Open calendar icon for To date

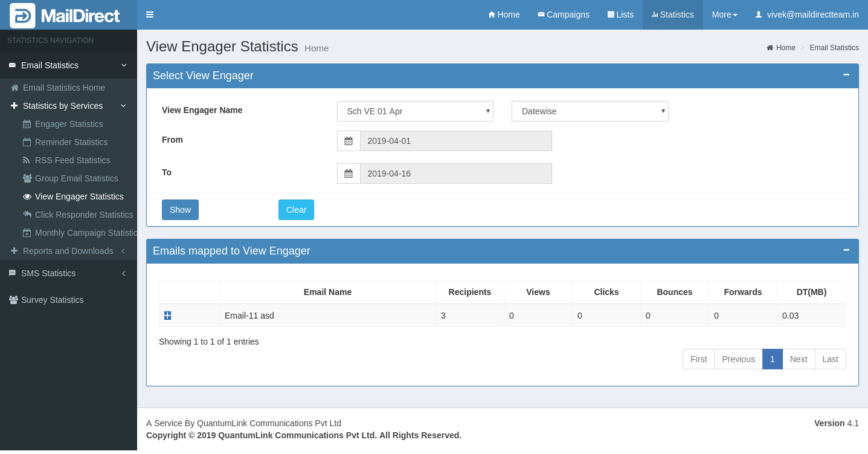(x=349, y=173)
